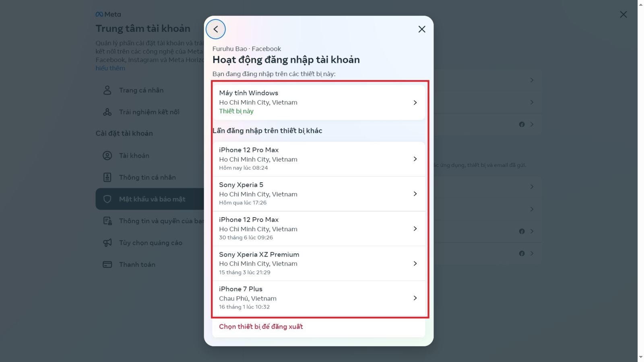This screenshot has width=644, height=362.
Task: Click the Tài khoản user-circle icon
Action: point(107,156)
